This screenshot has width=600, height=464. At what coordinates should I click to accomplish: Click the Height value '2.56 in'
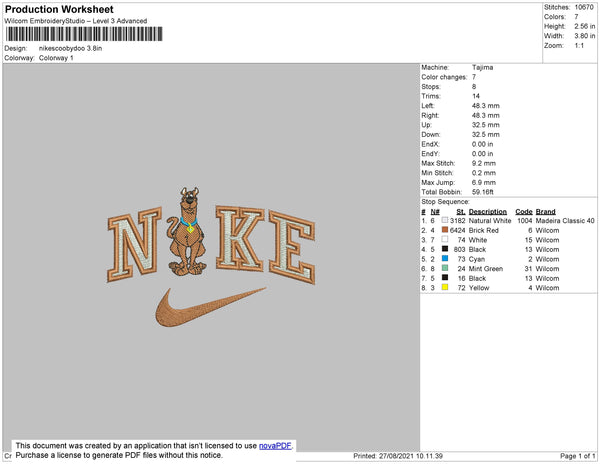tap(585, 26)
